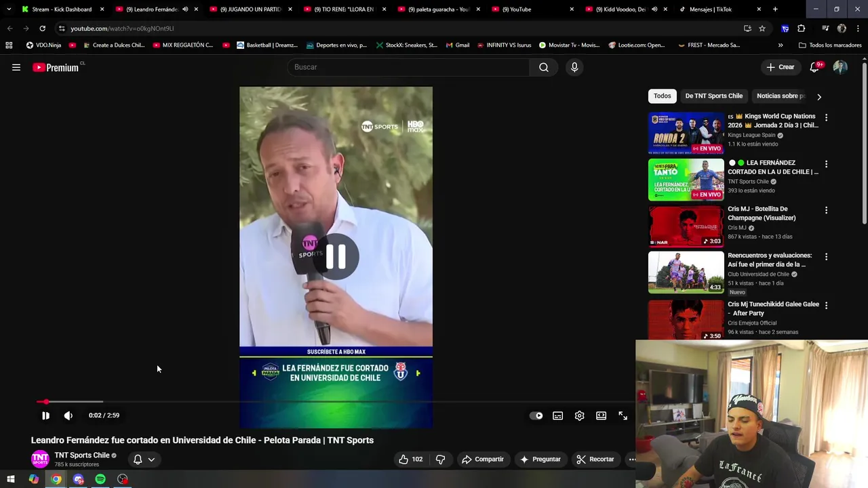
Task: Toggle autoplay switch in player
Action: tap(536, 415)
